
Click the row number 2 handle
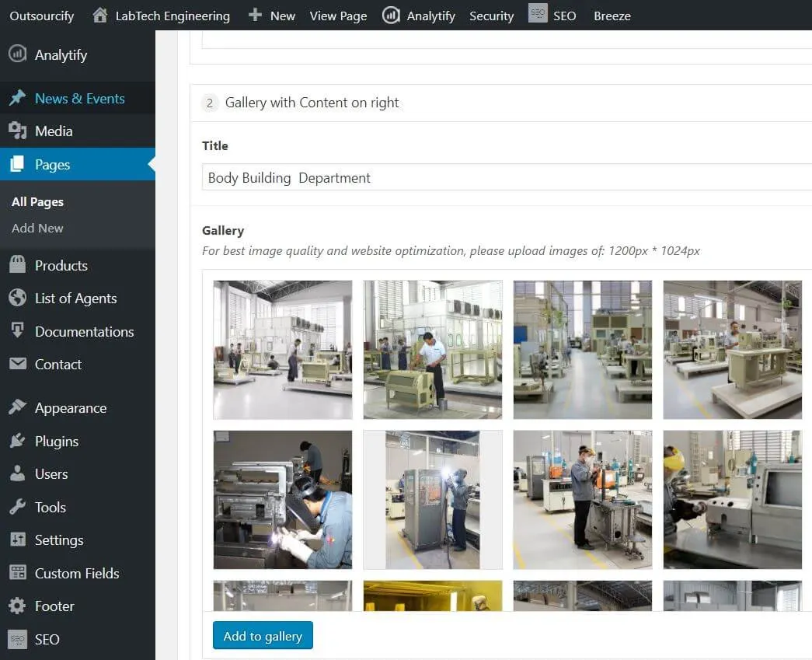coord(209,103)
